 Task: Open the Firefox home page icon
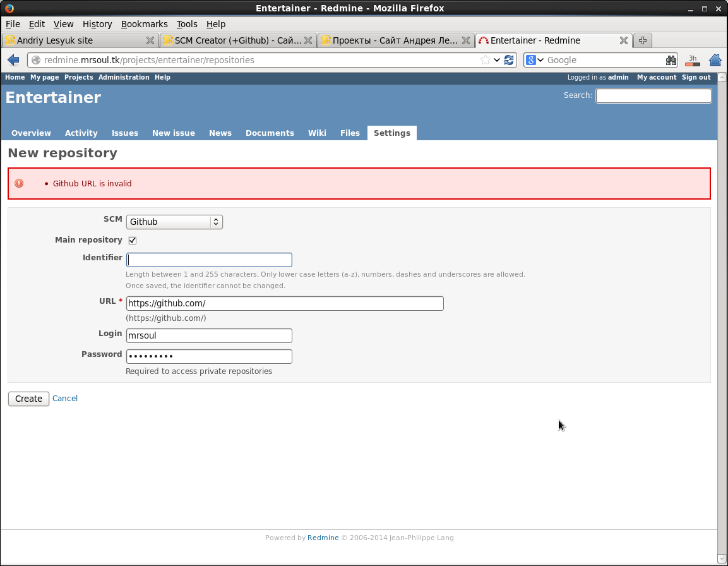tap(715, 60)
